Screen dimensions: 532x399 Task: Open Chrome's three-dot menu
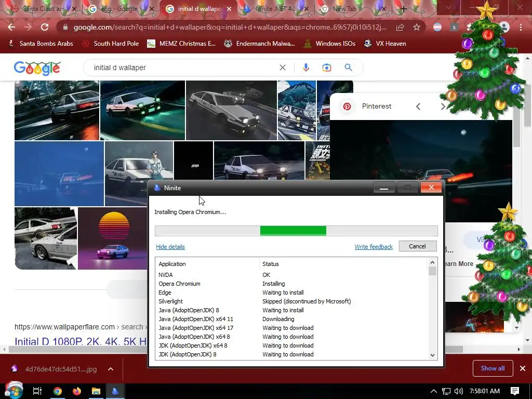521,27
